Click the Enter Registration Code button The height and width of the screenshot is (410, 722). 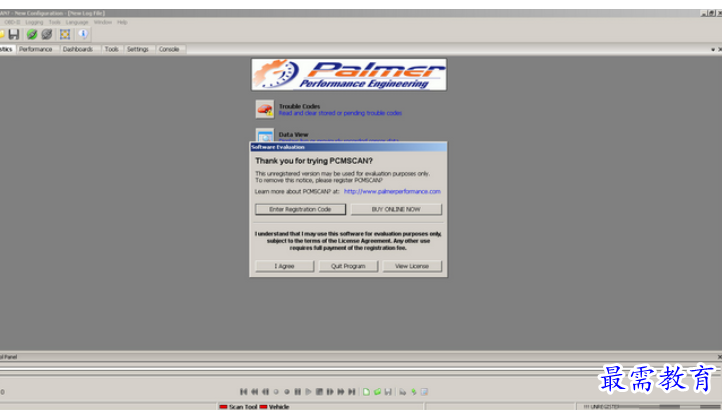tap(300, 209)
